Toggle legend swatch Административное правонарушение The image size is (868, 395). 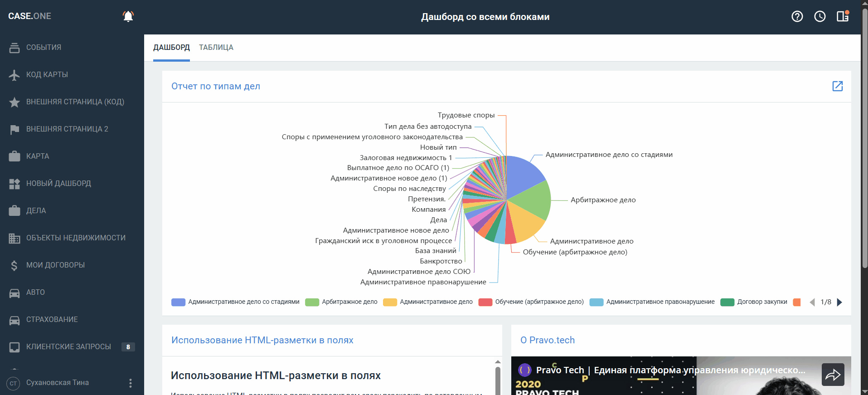pyautogui.click(x=596, y=302)
